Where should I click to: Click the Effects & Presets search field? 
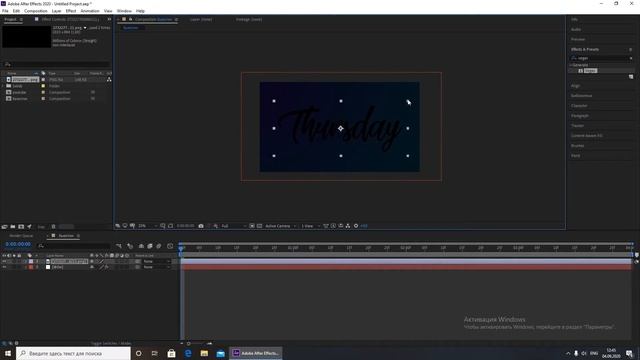(x=602, y=58)
